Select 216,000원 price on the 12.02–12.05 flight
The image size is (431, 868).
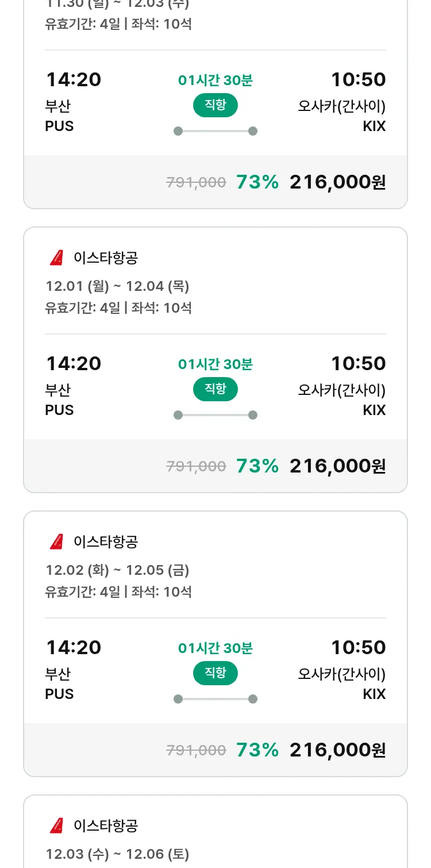tap(337, 750)
